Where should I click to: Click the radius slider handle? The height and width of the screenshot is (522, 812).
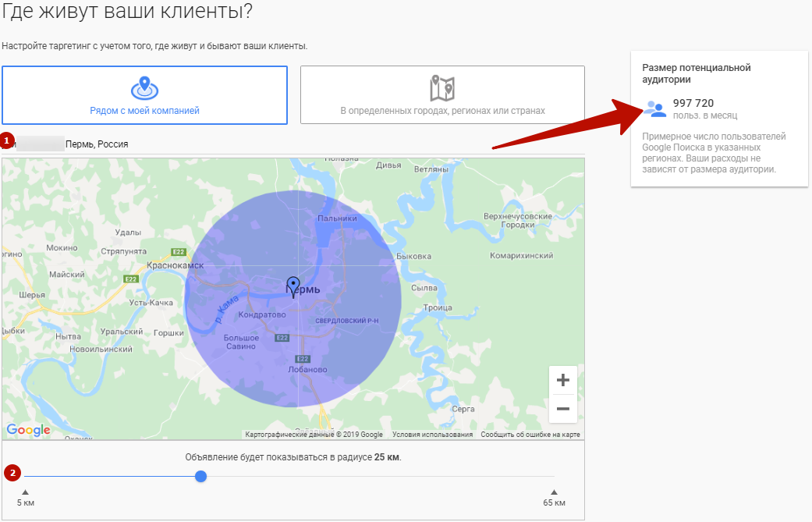click(x=201, y=477)
